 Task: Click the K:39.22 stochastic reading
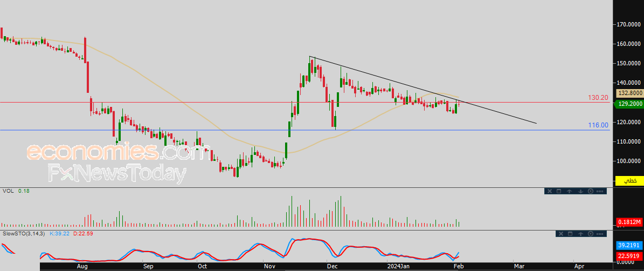(60, 234)
